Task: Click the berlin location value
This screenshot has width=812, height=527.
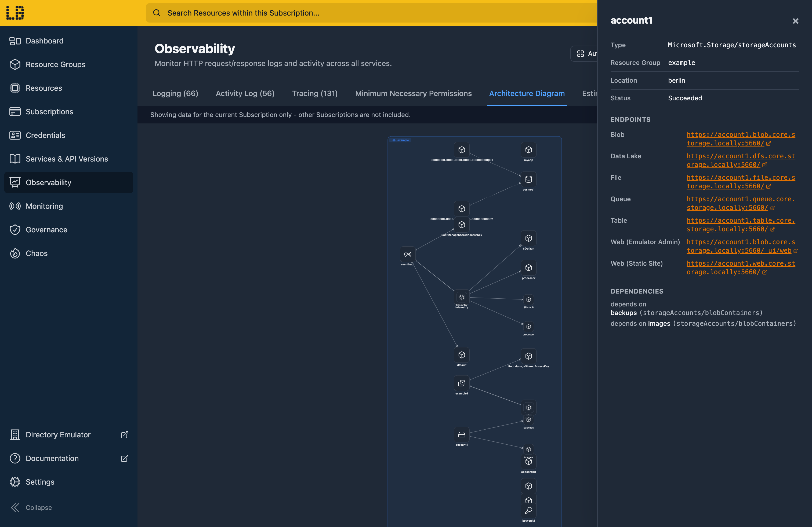Action: pyautogui.click(x=677, y=80)
